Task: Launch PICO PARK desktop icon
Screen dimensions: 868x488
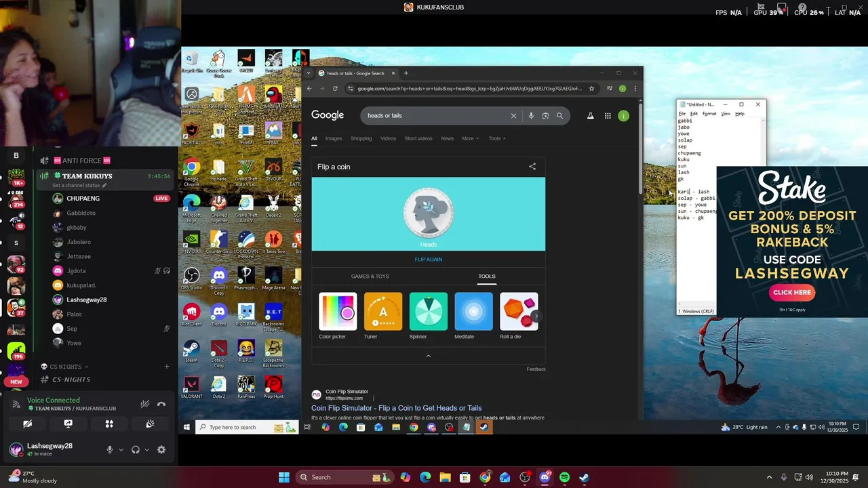Action: 246,314
